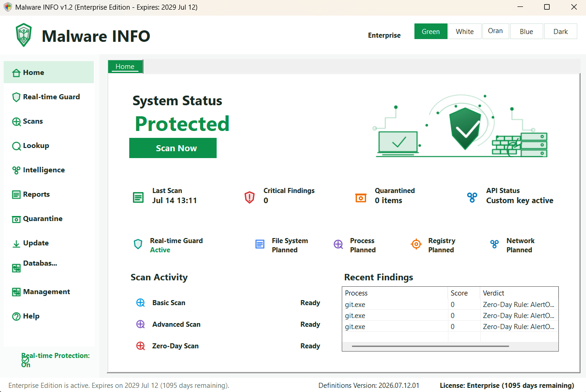This screenshot has height=392, width=586.
Task: Open the Management section
Action: tap(49, 292)
